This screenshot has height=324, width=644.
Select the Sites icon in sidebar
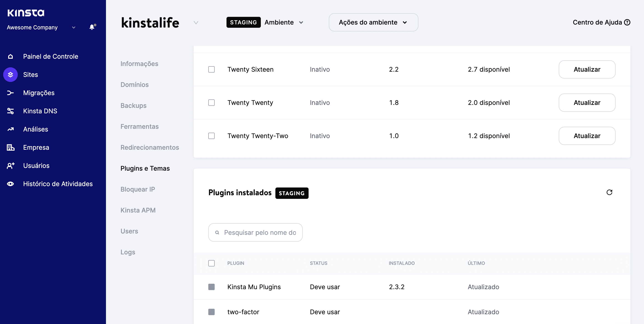point(10,74)
